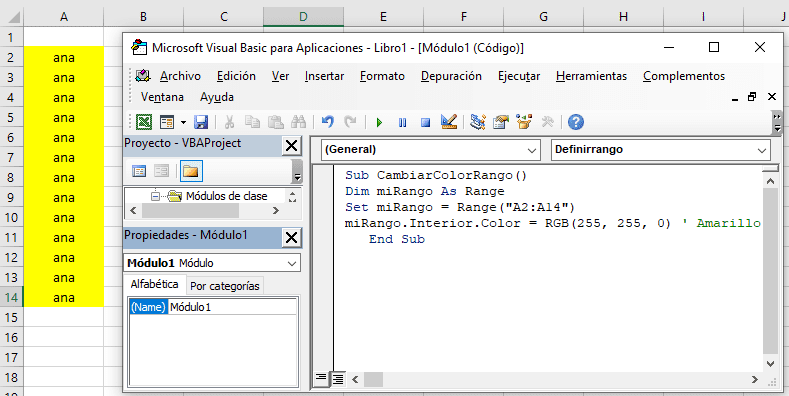This screenshot has height=396, width=789.
Task: Click the Find binoculars icon
Action: 298,122
